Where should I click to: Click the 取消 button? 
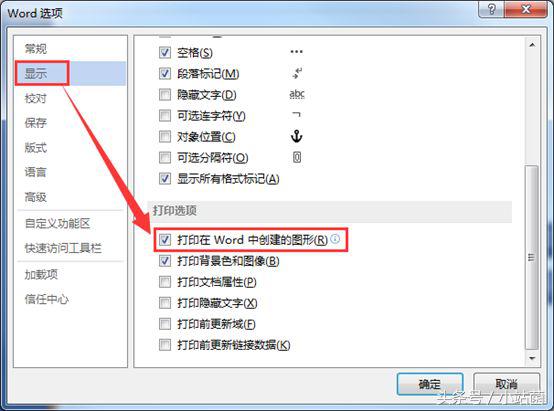point(506,384)
